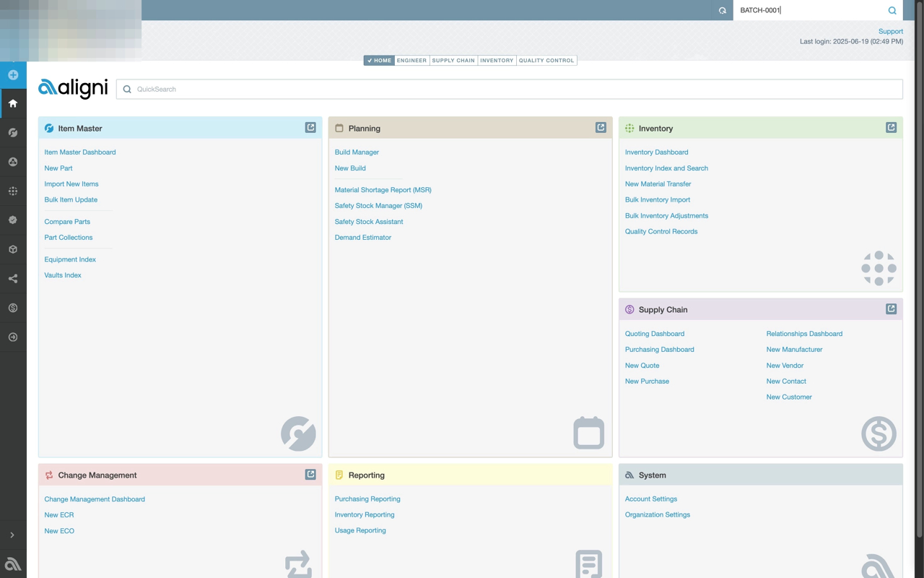Click the blue plus icon in sidebar
The width and height of the screenshot is (924, 578).
[13, 75]
